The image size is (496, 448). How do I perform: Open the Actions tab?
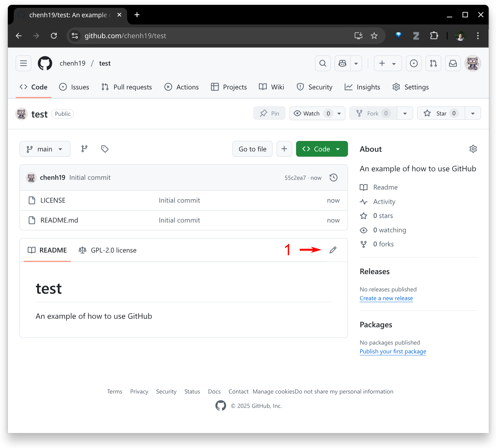click(x=182, y=87)
